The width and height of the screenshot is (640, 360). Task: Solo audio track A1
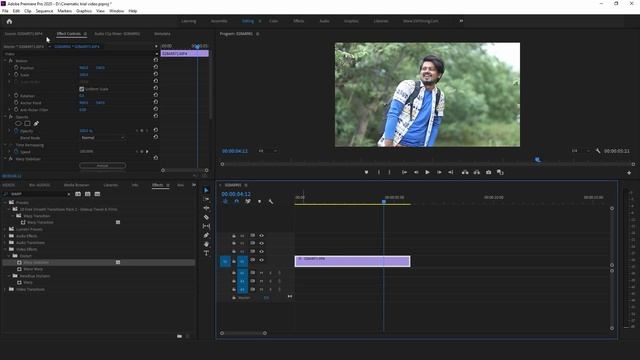point(270,273)
